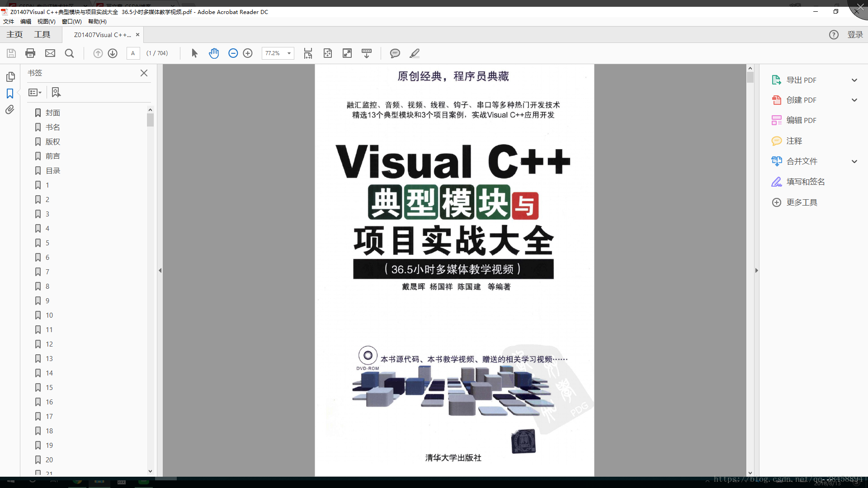Select the arrow selection tool

coord(195,53)
